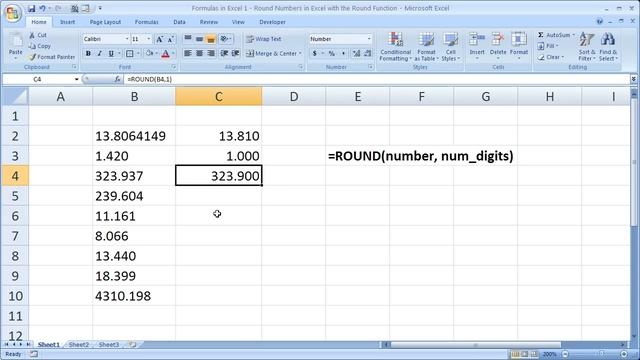This screenshot has width=640, height=360.
Task: Open the Office Button menu
Action: point(12,13)
